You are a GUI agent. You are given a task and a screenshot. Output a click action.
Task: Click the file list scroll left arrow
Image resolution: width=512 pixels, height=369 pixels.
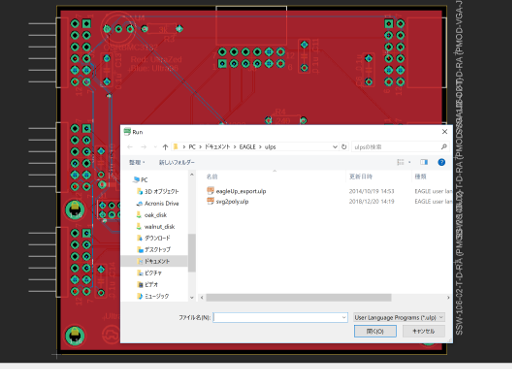tap(202, 297)
